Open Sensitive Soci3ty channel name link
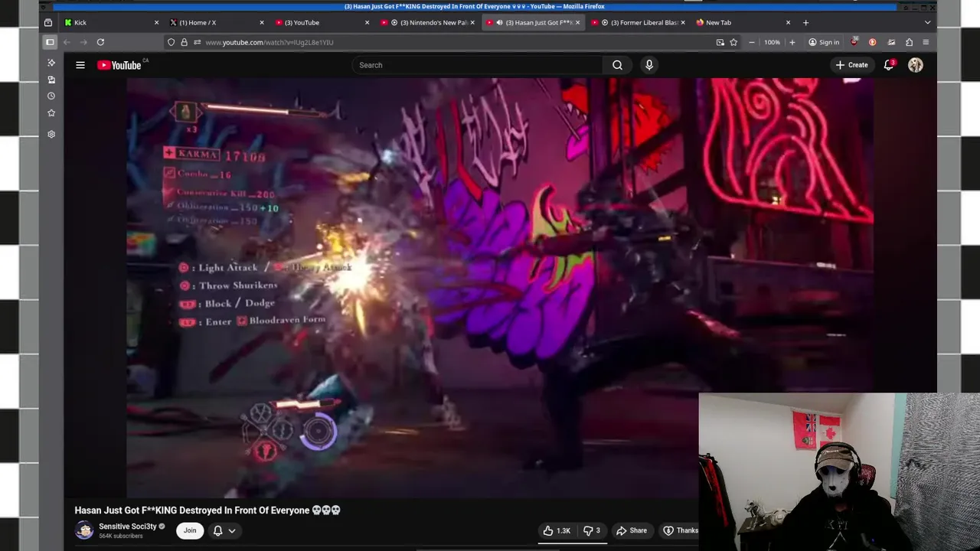 tap(128, 527)
